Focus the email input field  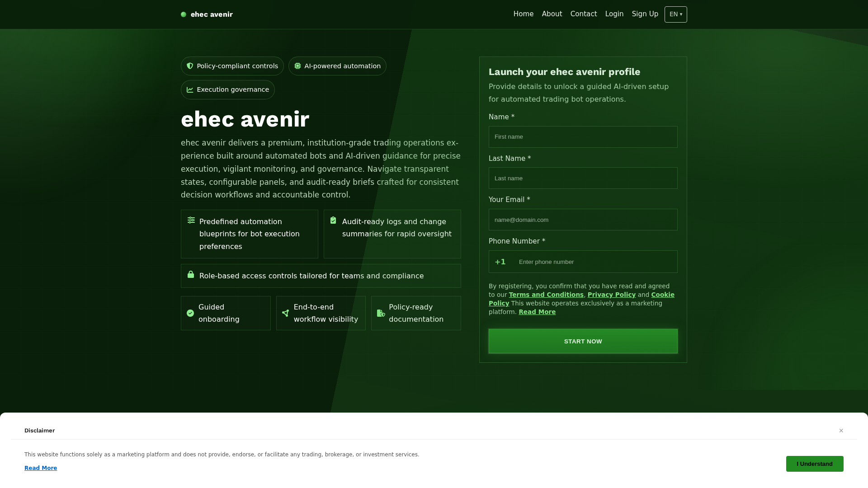pos(583,220)
